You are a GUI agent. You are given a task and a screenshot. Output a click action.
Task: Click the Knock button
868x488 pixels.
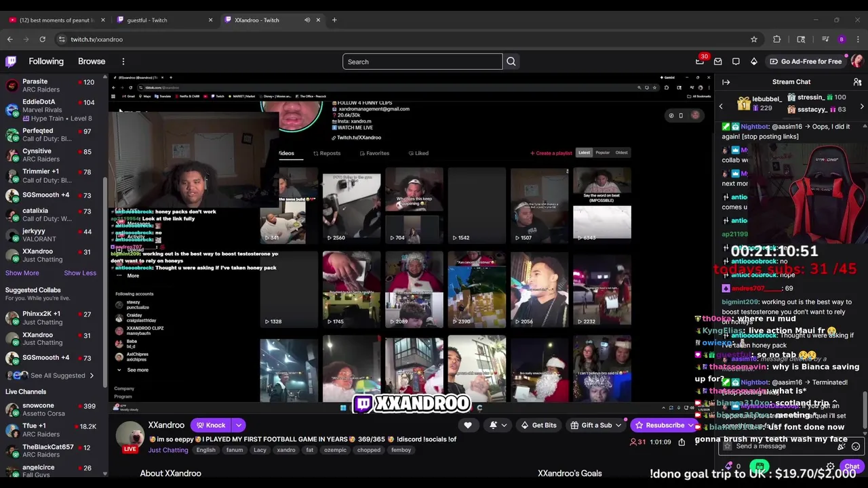point(211,425)
